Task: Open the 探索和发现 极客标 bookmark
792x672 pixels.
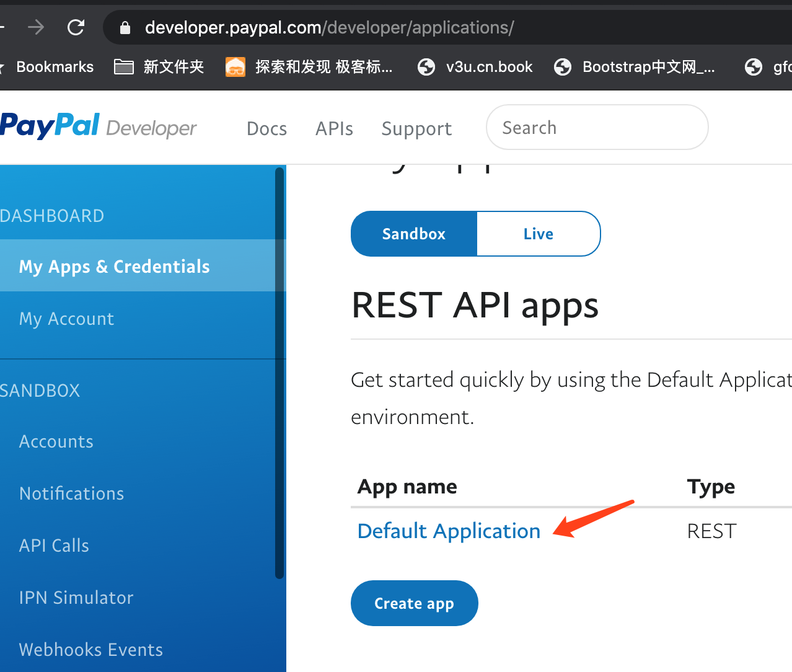Action: pos(309,67)
